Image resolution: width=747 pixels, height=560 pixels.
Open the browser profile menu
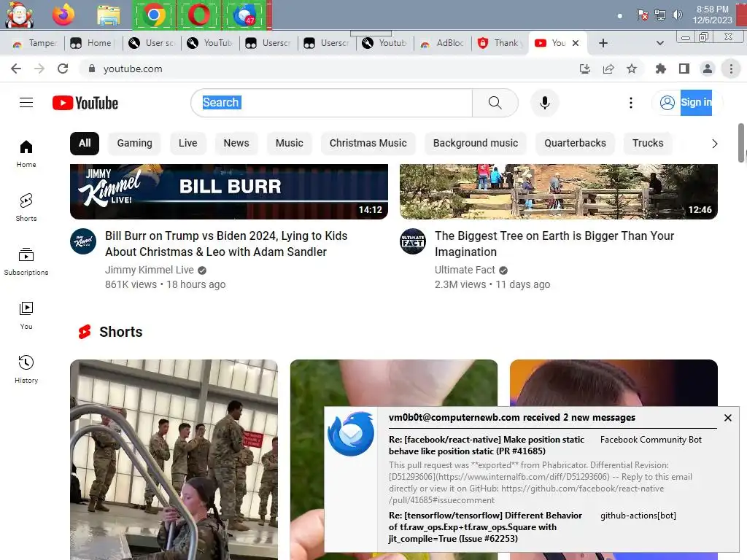(708, 69)
